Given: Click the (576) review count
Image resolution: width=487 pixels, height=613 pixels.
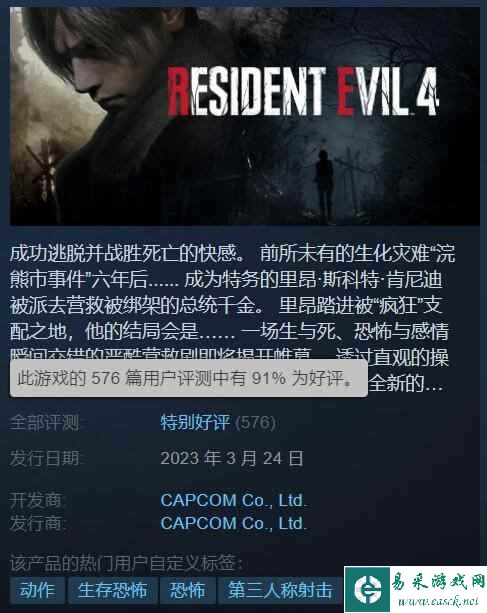Looking at the screenshot, I should point(256,423).
